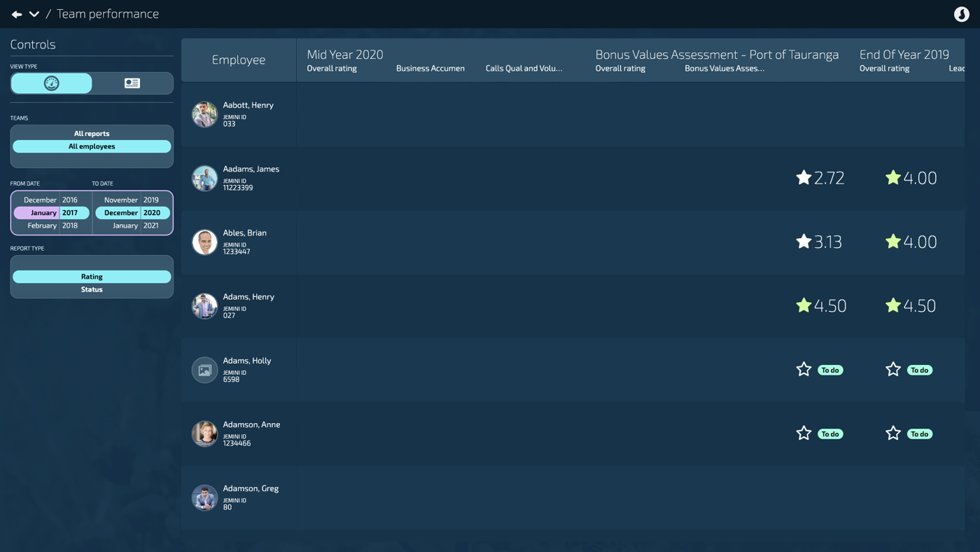Switch to the card list view
Screen dimensions: 980x552
[x=132, y=83]
